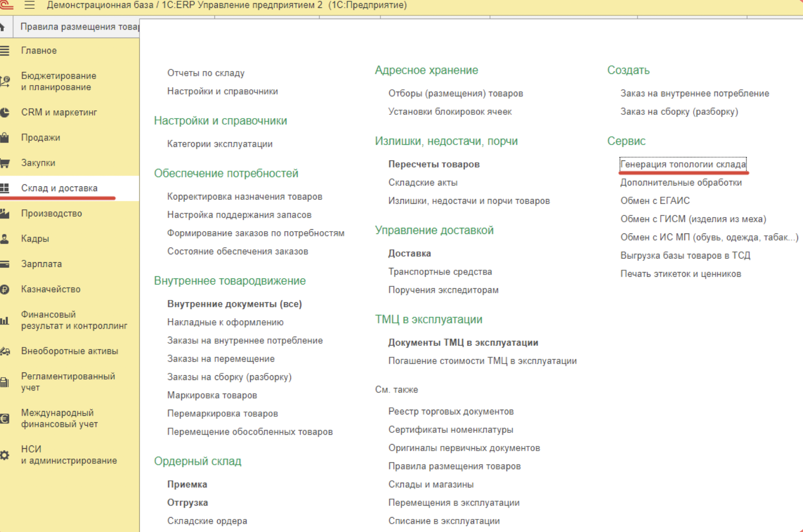
Task: Select the Склад и доставка section
Action: coord(59,188)
